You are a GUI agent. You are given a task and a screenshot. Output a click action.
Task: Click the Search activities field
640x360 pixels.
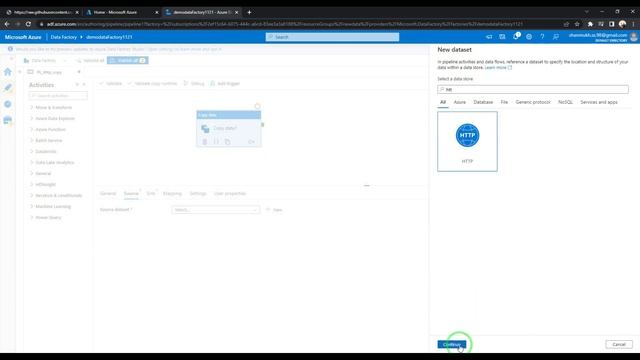[x=58, y=96]
